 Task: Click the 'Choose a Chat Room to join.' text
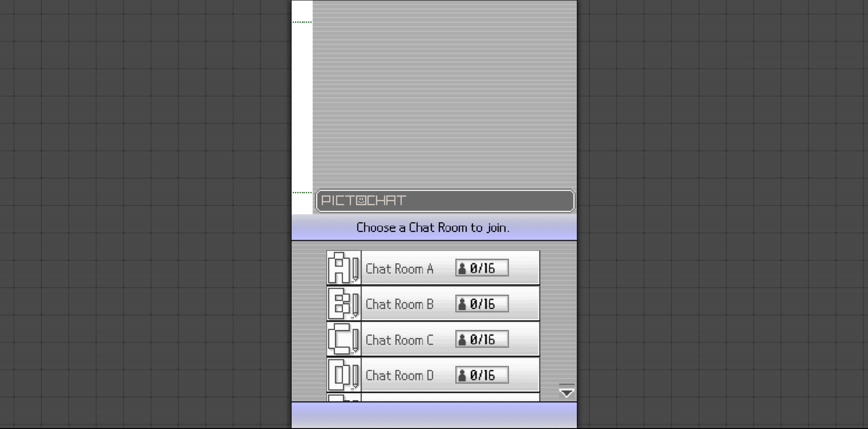433,227
